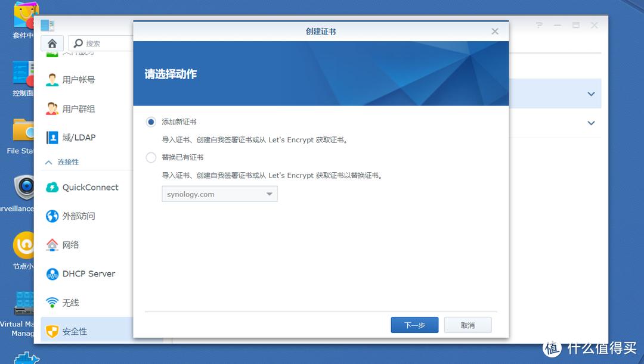Viewport: 644px width, 364px height.
Task: Close the 创建证书 dialog
Action: (x=495, y=32)
